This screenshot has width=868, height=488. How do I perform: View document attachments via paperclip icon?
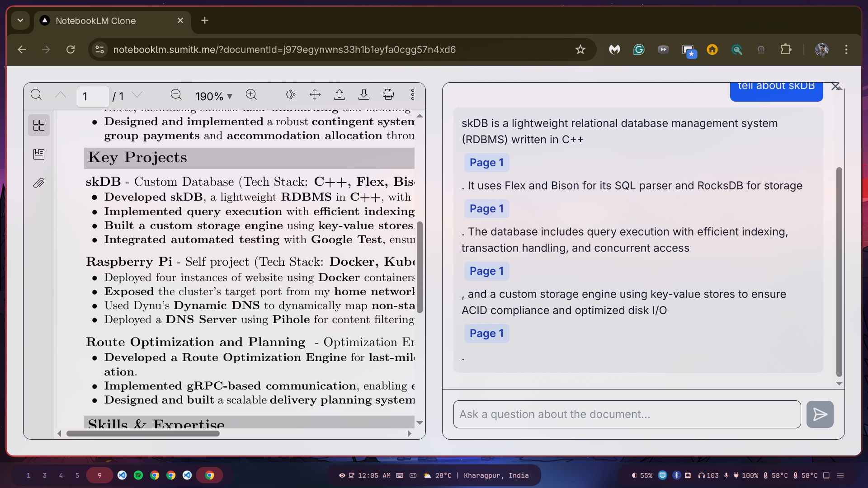click(39, 183)
